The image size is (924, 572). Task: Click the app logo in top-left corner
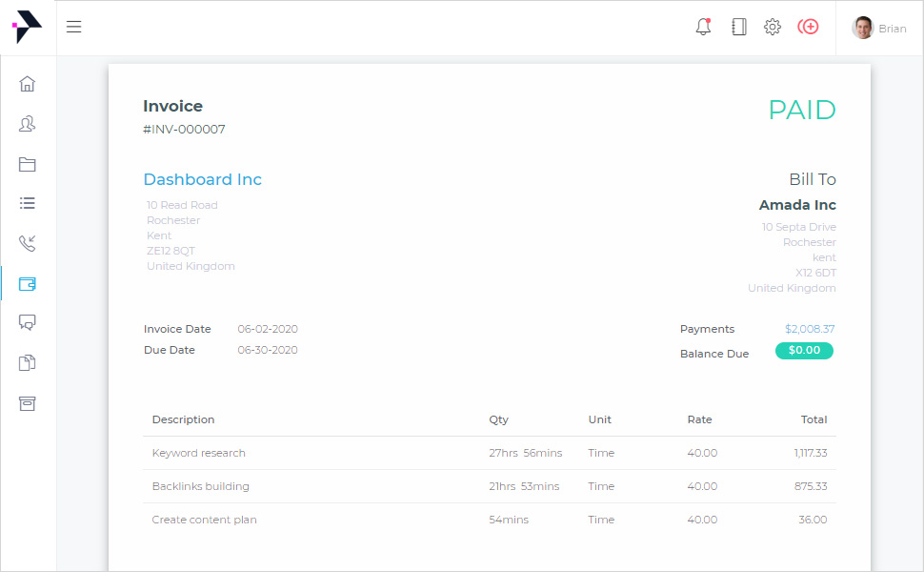(28, 27)
